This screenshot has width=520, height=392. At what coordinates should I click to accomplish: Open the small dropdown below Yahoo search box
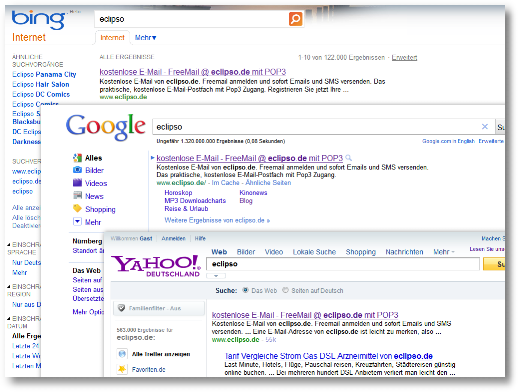click(x=216, y=276)
